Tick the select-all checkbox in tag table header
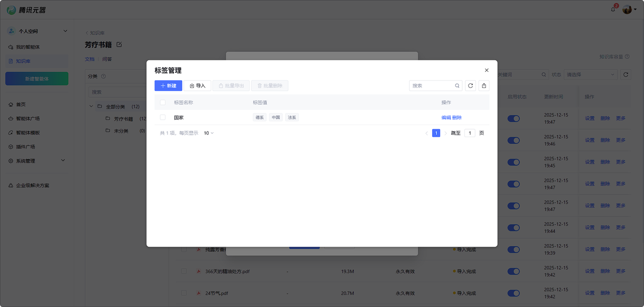The width and height of the screenshot is (644, 307). [x=163, y=103]
